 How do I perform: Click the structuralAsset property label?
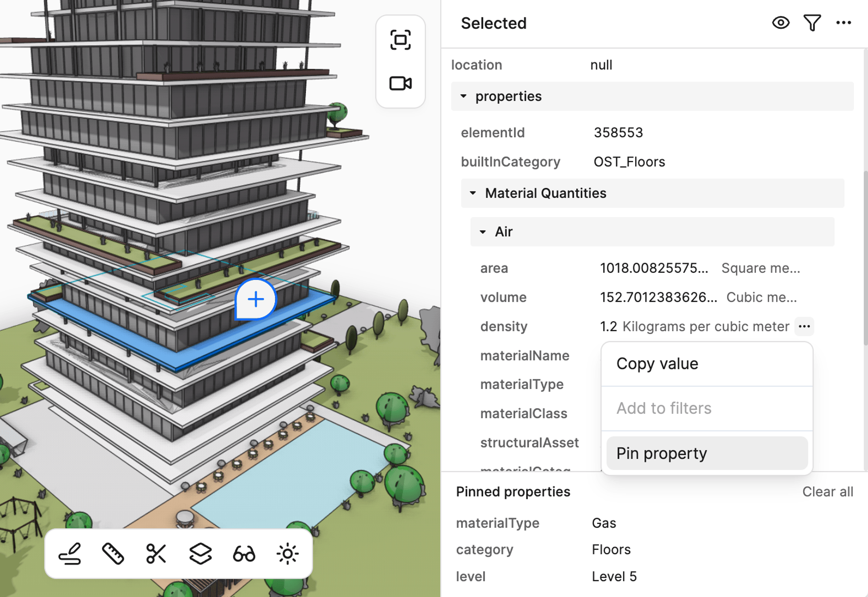point(529,443)
